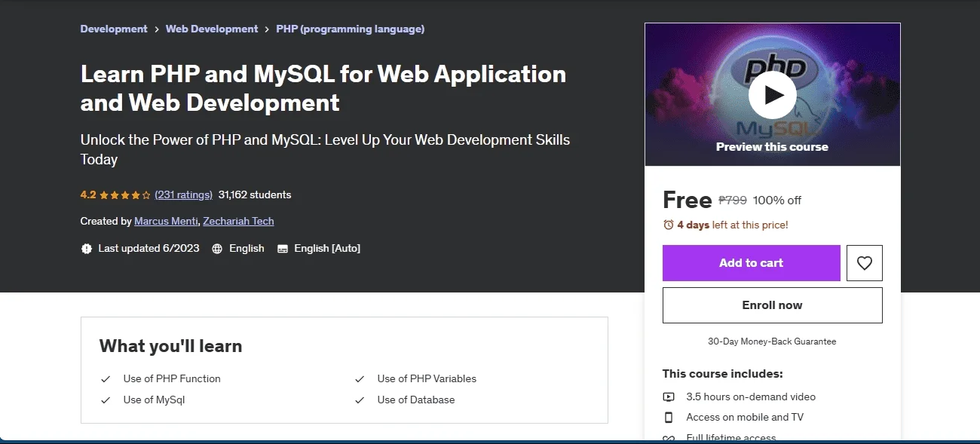The width and height of the screenshot is (980, 444).
Task: Click the closed captions icon
Action: [x=283, y=248]
